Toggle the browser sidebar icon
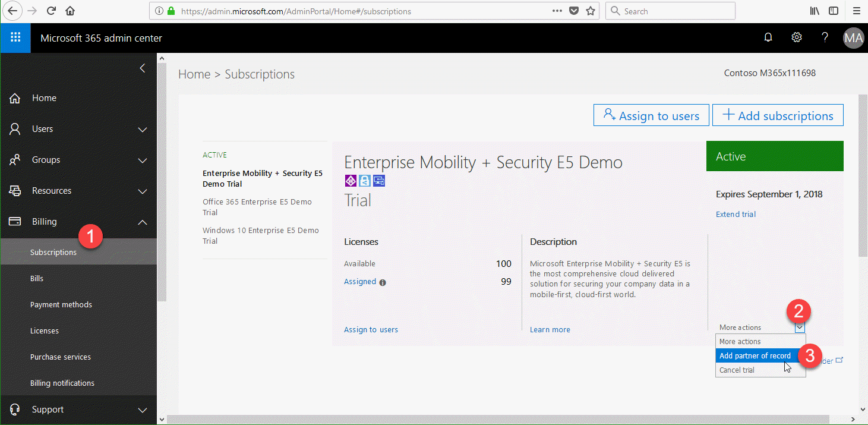Viewport: 868px width, 425px height. (x=834, y=11)
